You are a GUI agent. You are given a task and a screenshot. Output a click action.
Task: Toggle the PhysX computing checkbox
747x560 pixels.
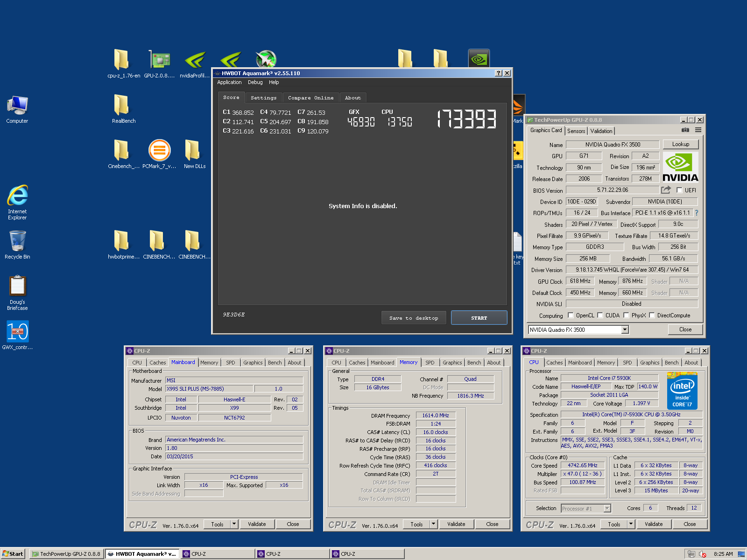(x=626, y=315)
